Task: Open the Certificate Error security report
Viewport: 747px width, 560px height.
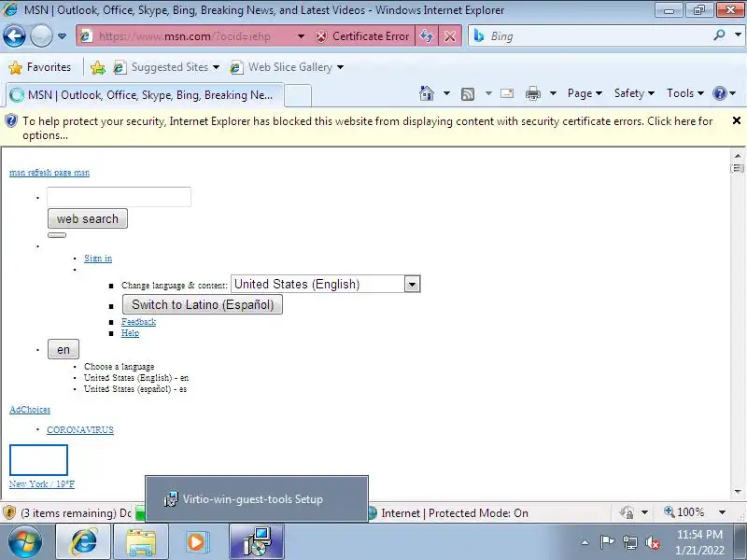Action: [x=362, y=36]
